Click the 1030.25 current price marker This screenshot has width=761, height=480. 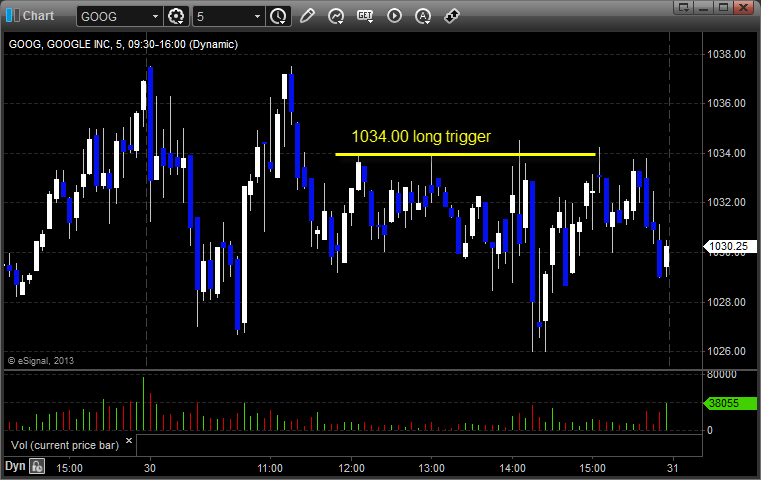(x=729, y=247)
